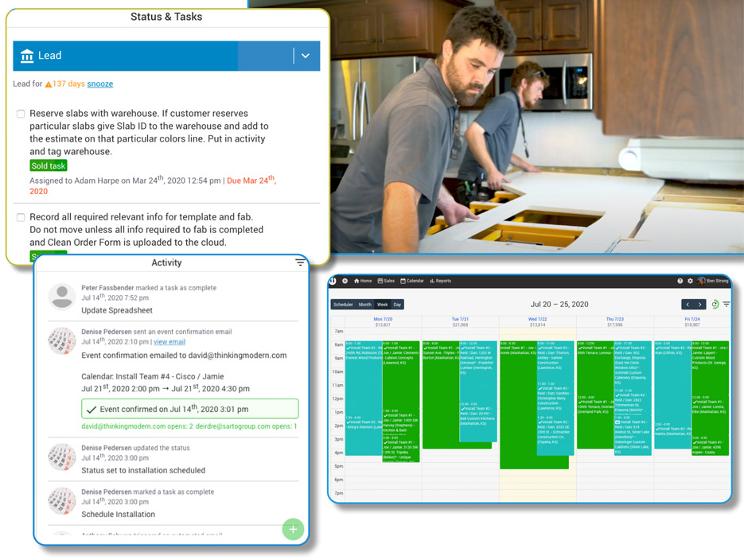Click the green add activity plus button
Viewport: 744px width, 560px height.
(x=293, y=529)
